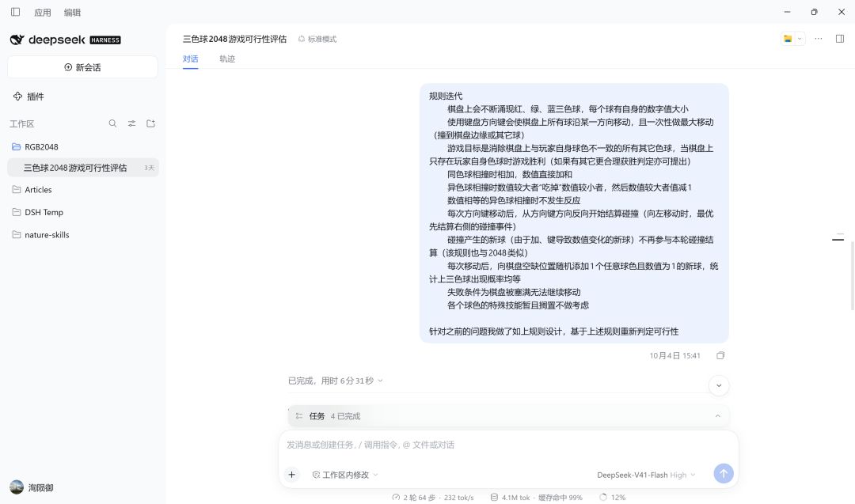Screen dimensions: 855x504
Task: Open the 应用 menu
Action: pos(43,13)
